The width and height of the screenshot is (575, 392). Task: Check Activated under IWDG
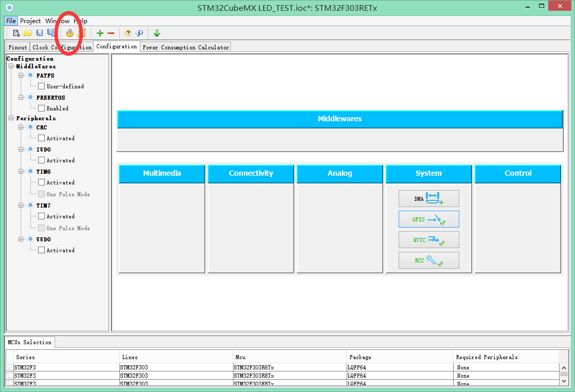(x=42, y=160)
